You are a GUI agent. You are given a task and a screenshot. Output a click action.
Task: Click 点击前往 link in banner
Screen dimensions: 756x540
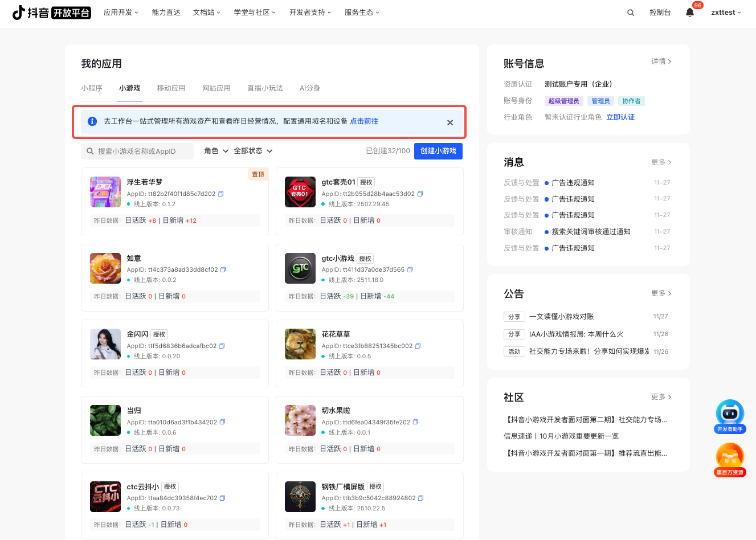click(364, 121)
